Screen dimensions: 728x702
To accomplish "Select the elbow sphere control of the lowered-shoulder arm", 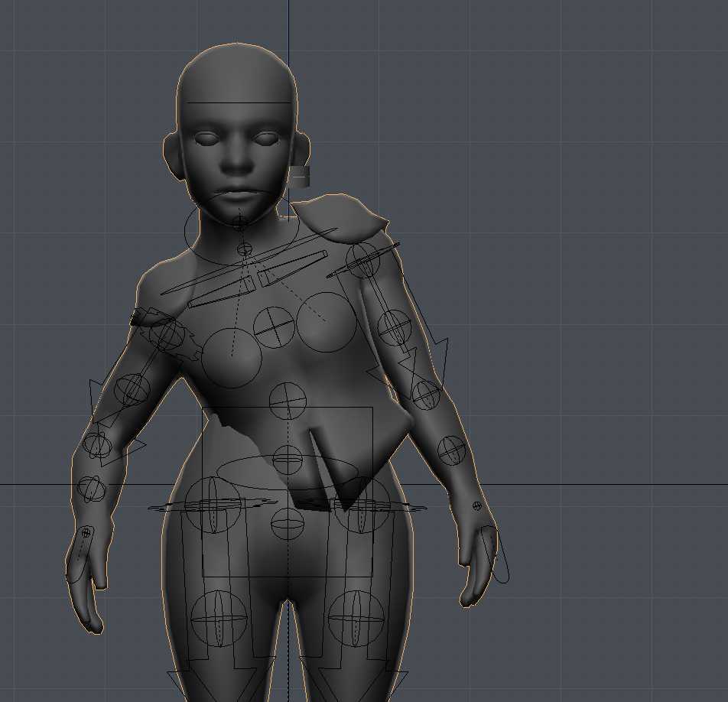I will (132, 390).
